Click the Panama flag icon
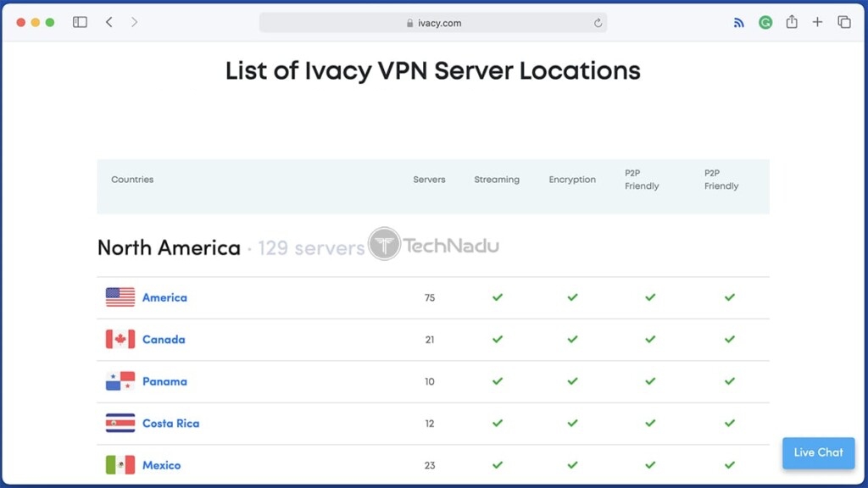The width and height of the screenshot is (868, 488). 120,381
